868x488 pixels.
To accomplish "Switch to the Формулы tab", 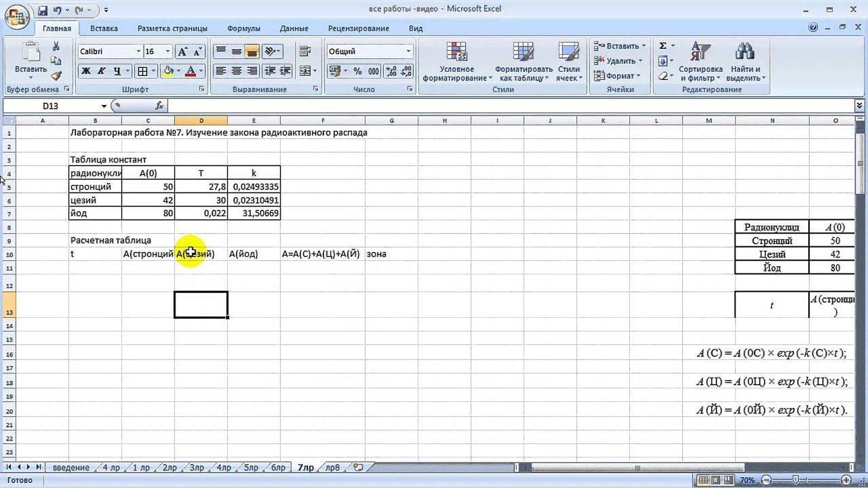I will coord(243,28).
